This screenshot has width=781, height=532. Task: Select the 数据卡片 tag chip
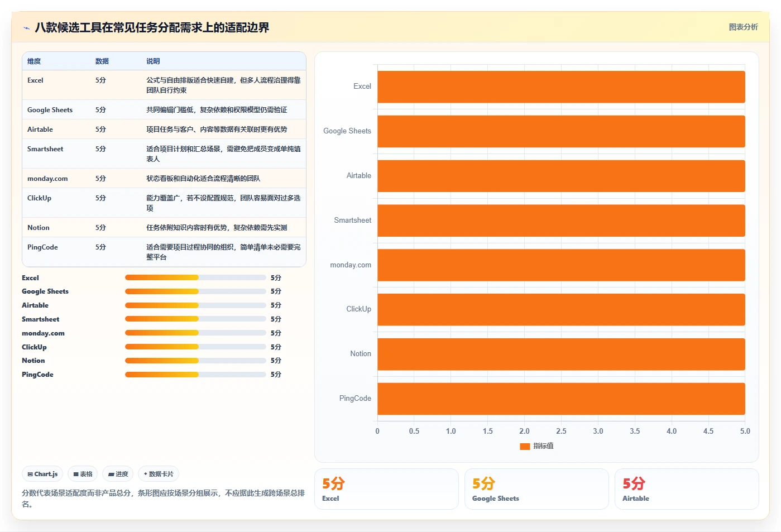(x=159, y=474)
